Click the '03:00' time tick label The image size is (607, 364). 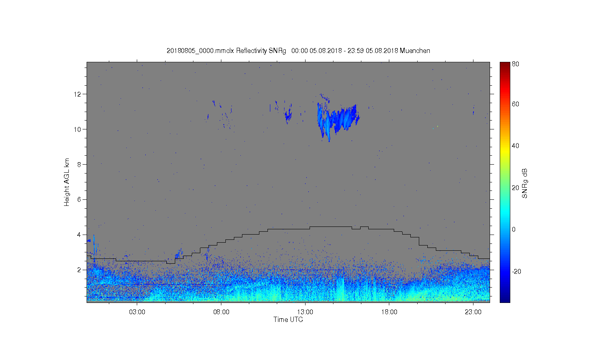pos(137,312)
